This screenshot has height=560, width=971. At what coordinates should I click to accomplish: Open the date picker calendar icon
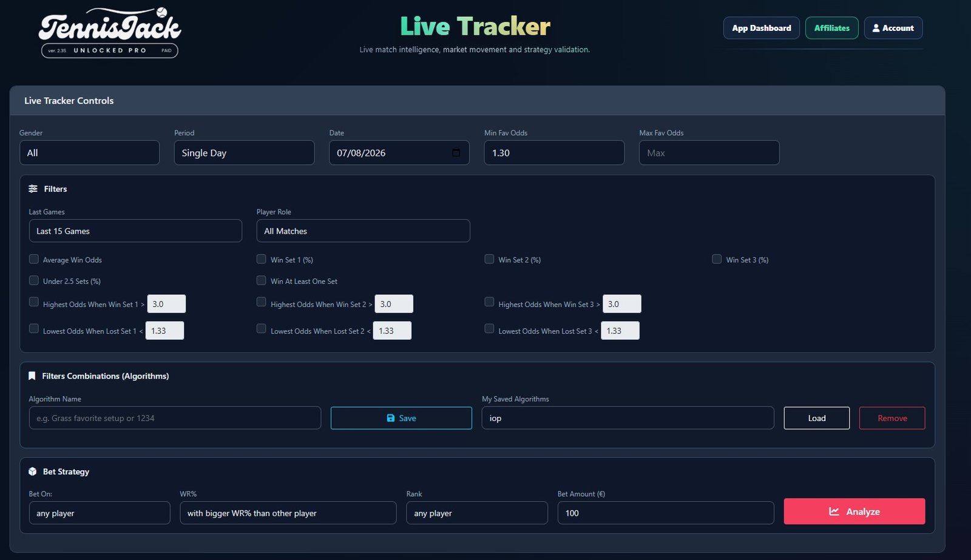(456, 153)
